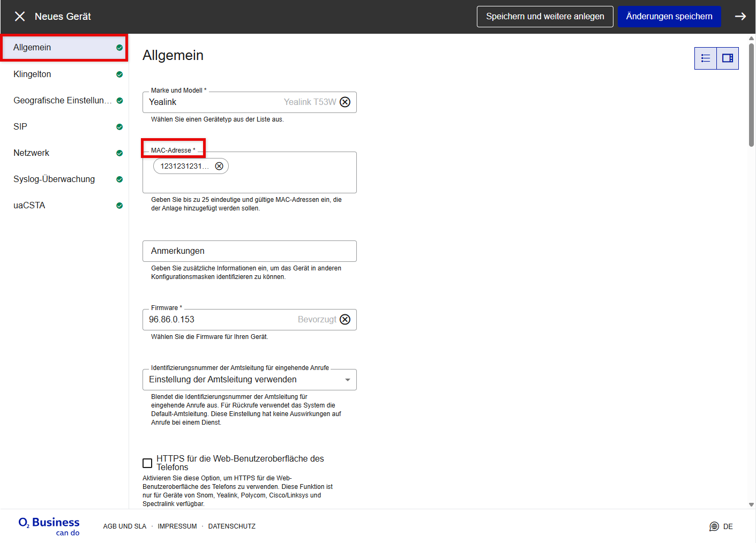
Task: Open the Klingelton section
Action: (x=32, y=74)
